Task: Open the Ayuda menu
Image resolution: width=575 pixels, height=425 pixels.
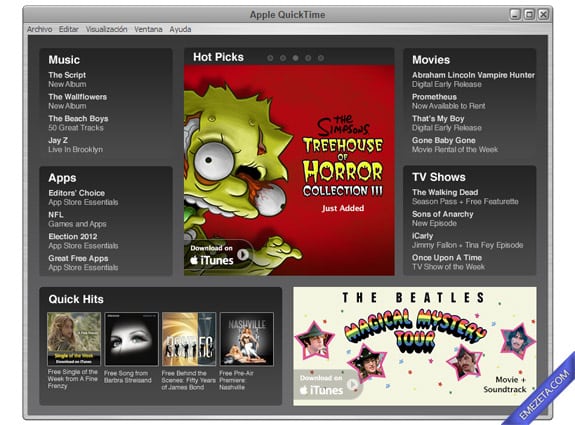Action: (180, 29)
